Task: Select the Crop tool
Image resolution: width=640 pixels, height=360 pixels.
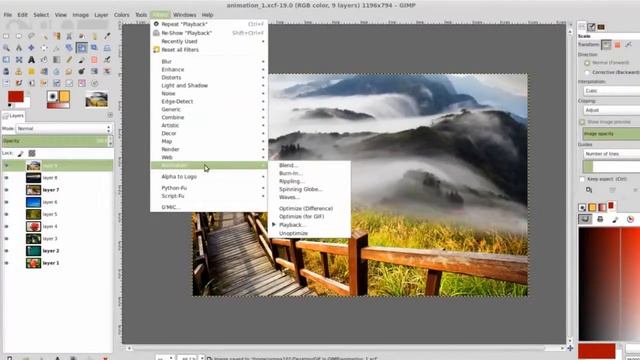Action: point(57,48)
